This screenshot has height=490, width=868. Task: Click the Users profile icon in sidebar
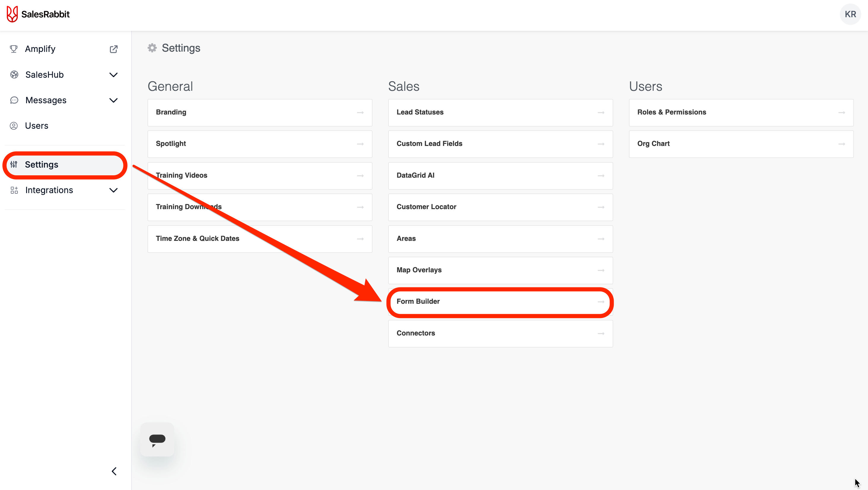tap(13, 126)
